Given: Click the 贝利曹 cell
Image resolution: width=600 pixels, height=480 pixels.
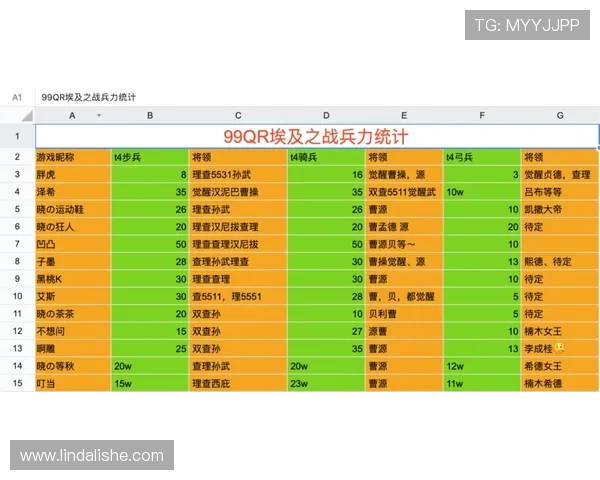Looking at the screenshot, I should tap(404, 314).
